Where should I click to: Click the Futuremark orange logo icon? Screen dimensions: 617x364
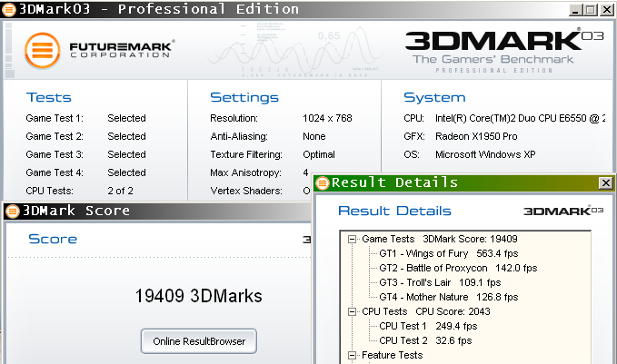point(42,51)
